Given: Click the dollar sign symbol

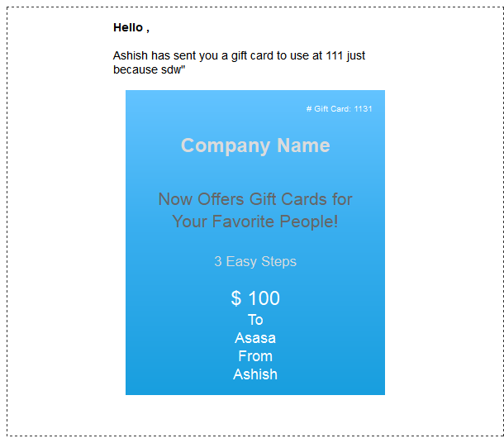Looking at the screenshot, I should pos(236,298).
